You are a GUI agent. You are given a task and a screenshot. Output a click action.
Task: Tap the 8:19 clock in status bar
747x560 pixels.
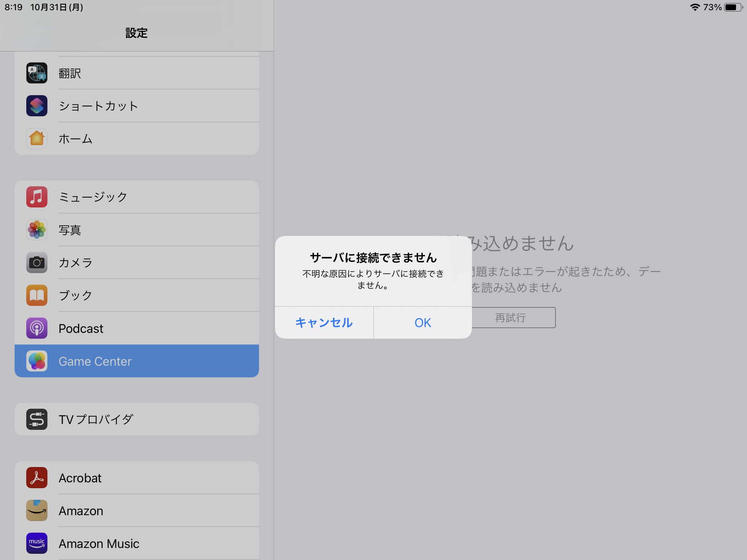click(13, 7)
